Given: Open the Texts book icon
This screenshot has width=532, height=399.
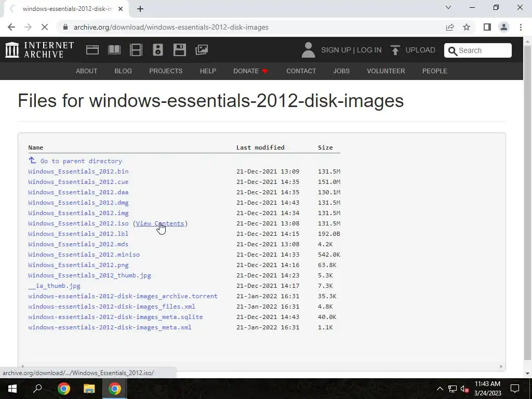Looking at the screenshot, I should 114,50.
